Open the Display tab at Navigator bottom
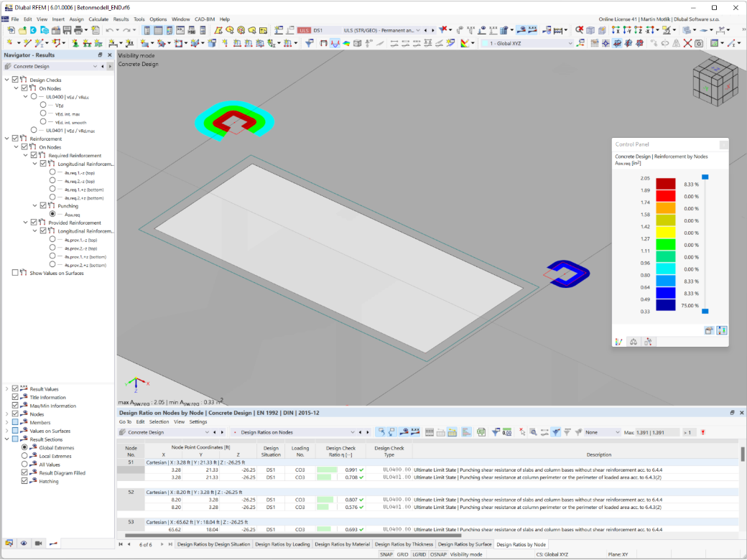 point(23,543)
